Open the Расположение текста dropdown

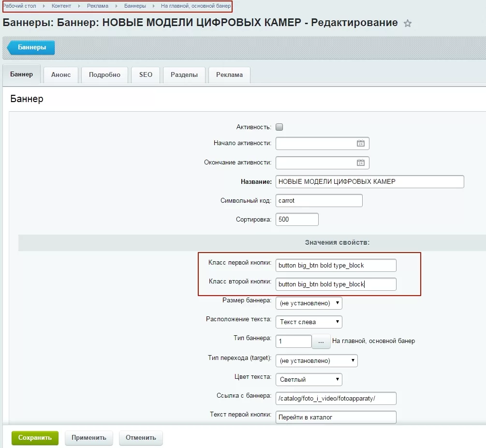coord(309,322)
